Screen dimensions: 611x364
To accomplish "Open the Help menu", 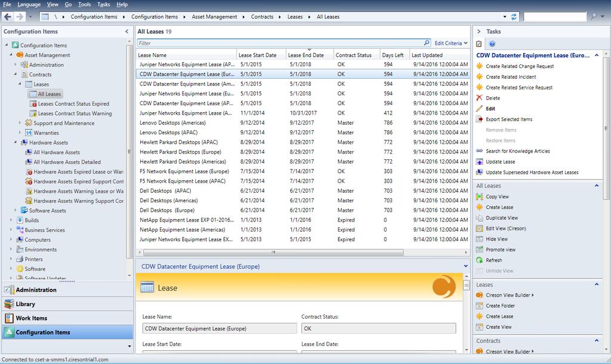I will [x=122, y=4].
